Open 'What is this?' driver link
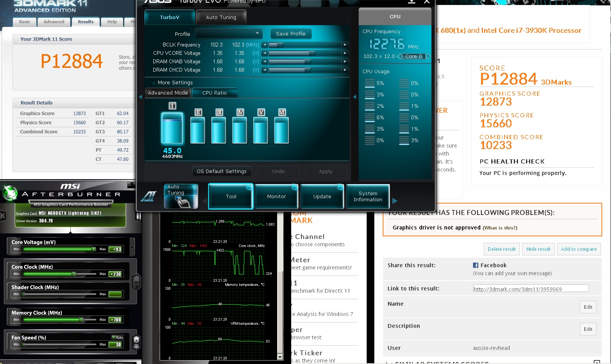This screenshot has width=611, height=364. pyautogui.click(x=500, y=228)
